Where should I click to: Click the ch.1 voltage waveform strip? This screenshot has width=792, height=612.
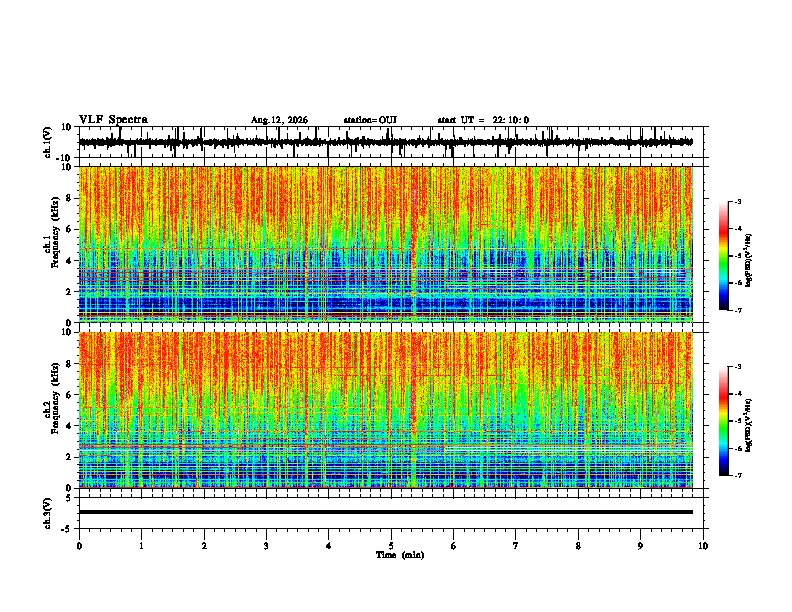pos(386,142)
